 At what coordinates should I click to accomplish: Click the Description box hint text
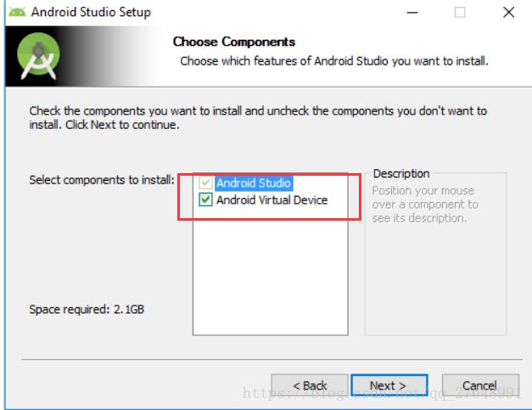[425, 205]
